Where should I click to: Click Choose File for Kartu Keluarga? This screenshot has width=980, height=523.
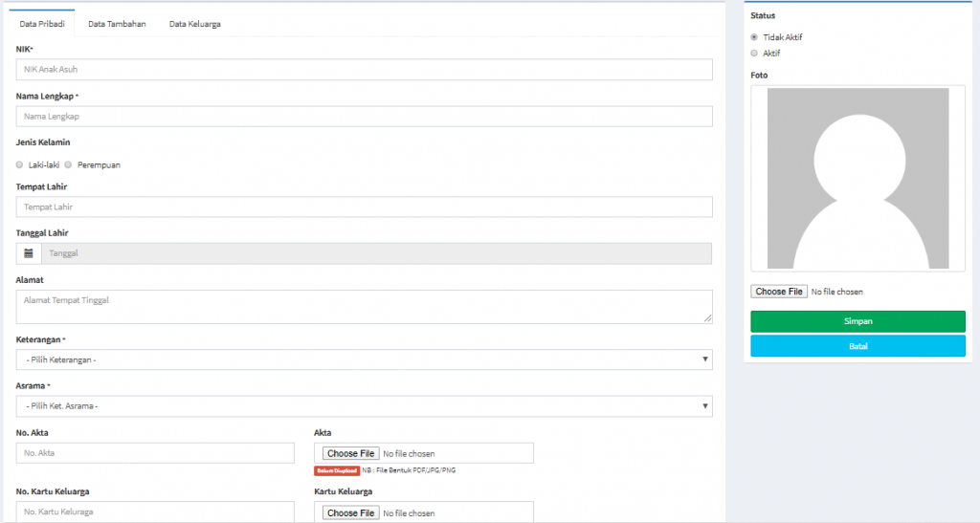coord(349,513)
